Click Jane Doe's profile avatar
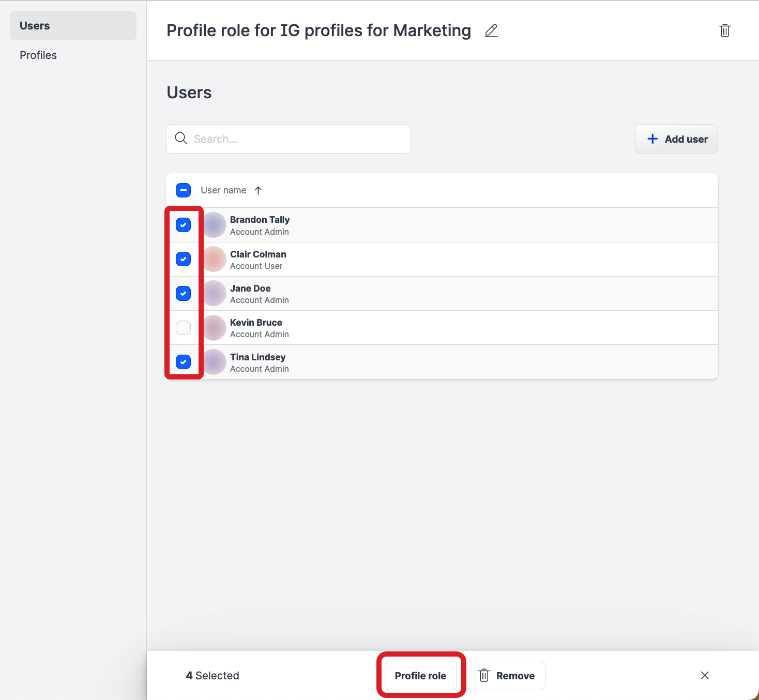 [214, 293]
